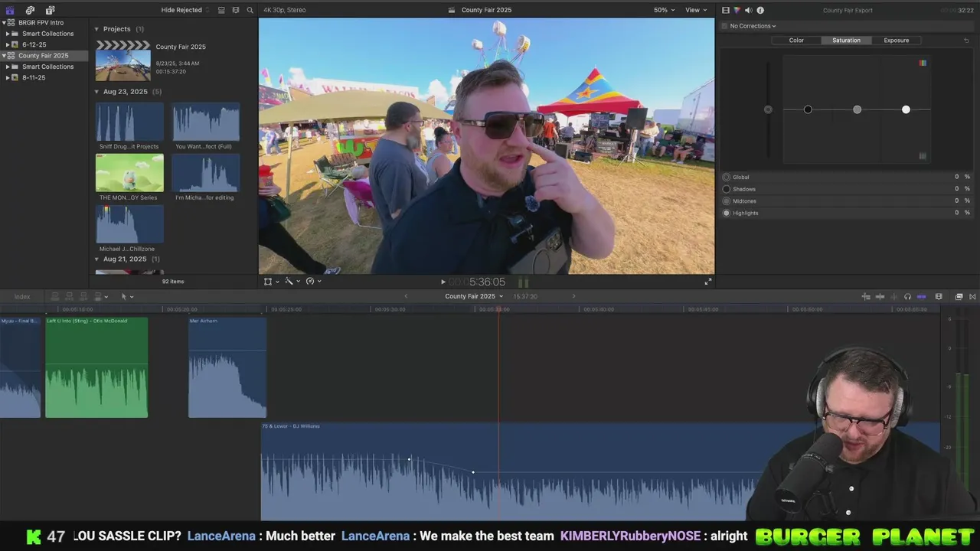Open County Fair 2025 timeline dropdown
The image size is (980, 551).
474,296
